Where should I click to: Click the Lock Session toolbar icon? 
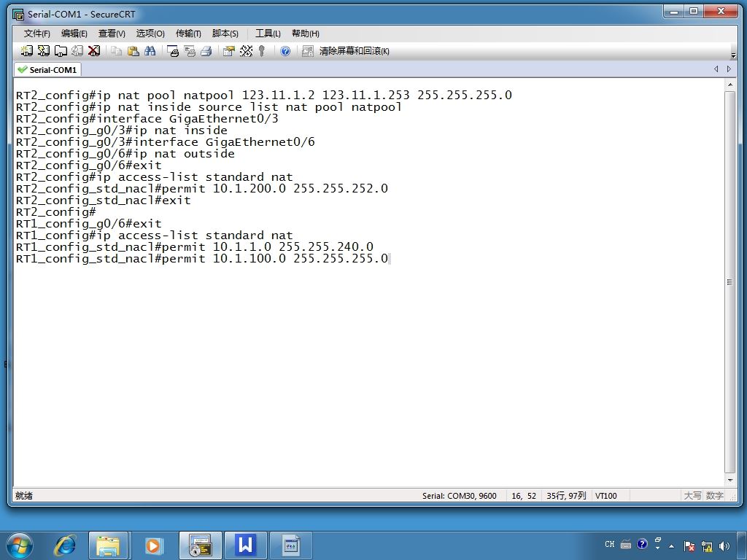pyautogui.click(x=308, y=51)
